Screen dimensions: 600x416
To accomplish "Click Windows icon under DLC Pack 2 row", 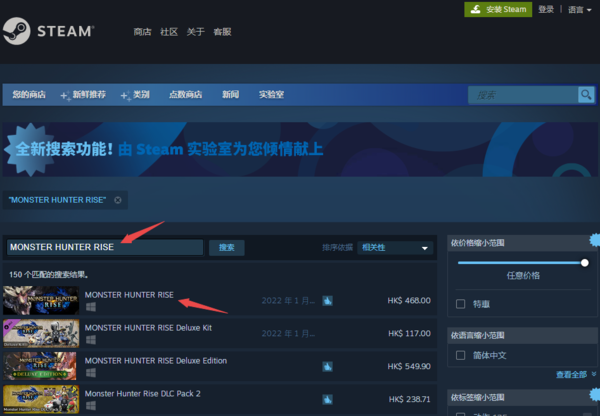I will click(x=91, y=406).
